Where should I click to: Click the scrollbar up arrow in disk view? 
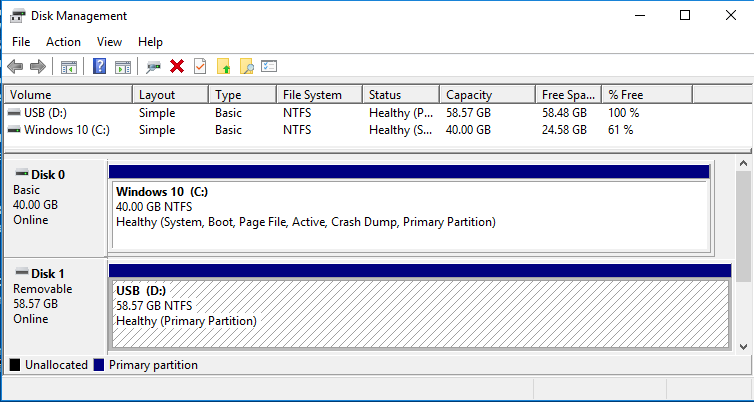click(x=743, y=164)
